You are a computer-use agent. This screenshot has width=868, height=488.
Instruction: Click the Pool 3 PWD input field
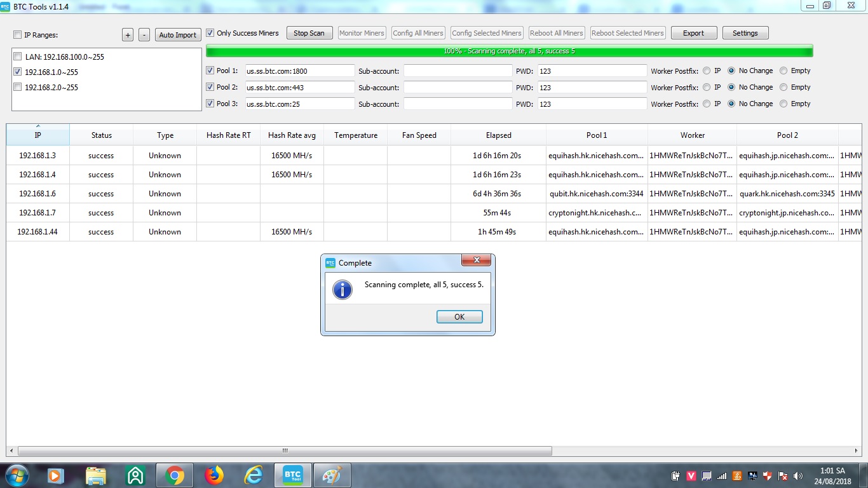click(592, 104)
